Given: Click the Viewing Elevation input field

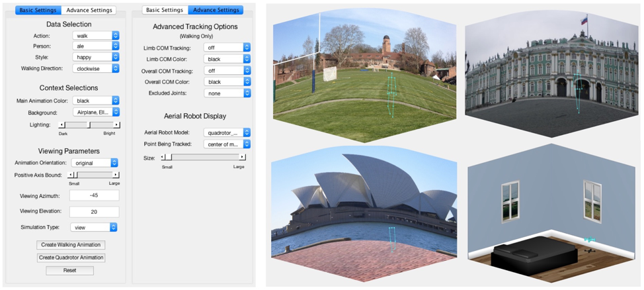Looking at the screenshot, I should pos(94,212).
